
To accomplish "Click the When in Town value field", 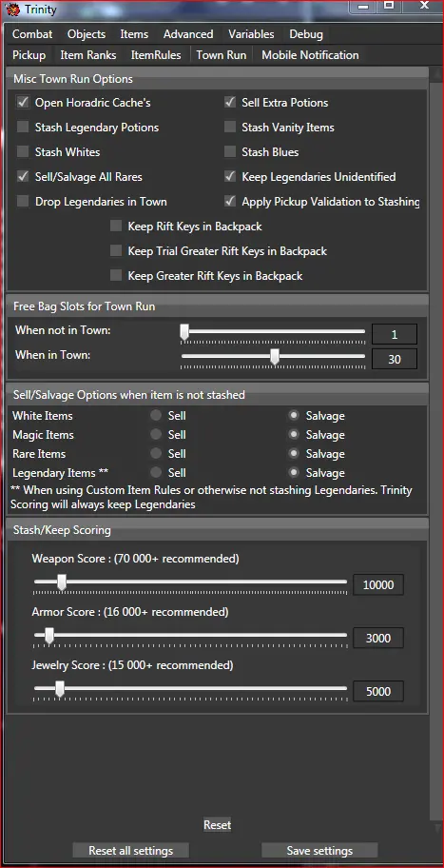I will tap(395, 359).
